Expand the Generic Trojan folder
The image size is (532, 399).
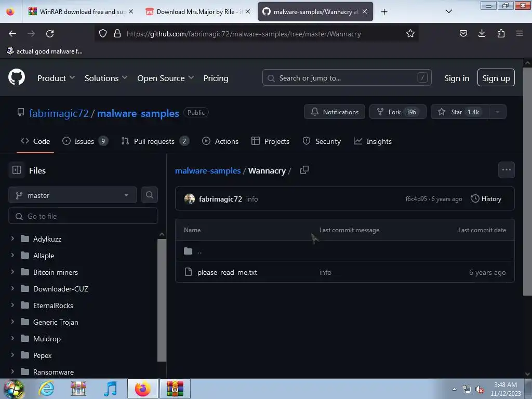[x=12, y=322]
